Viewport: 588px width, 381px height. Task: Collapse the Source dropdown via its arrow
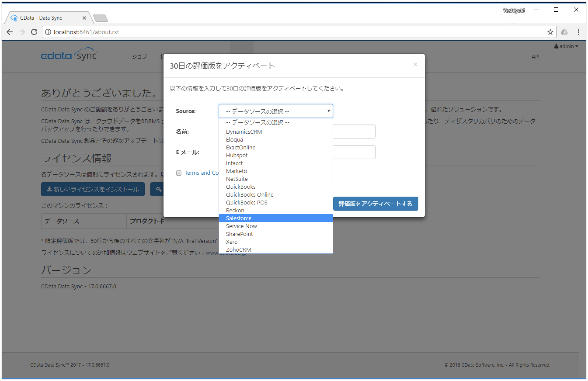click(328, 111)
